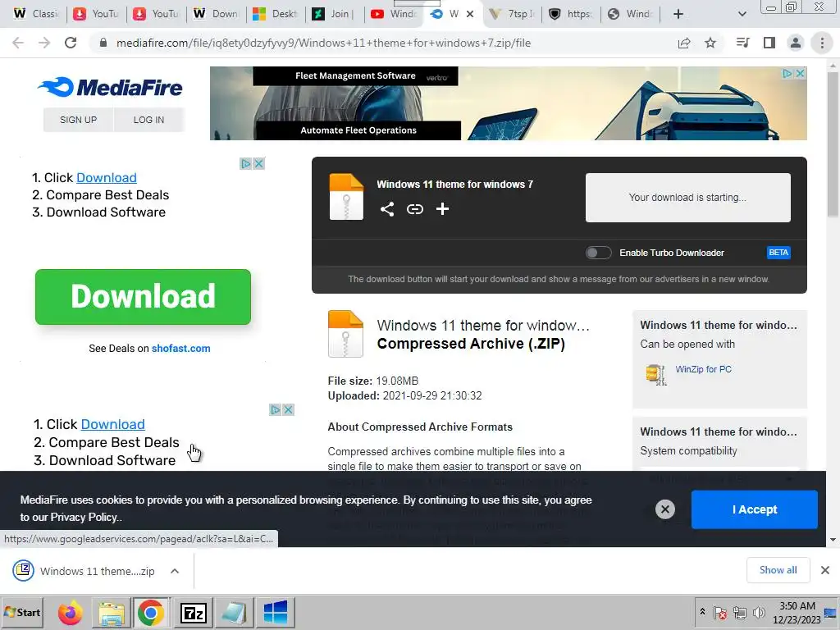This screenshot has width=840, height=630.
Task: Click the address bar URL field
Action: 386,43
